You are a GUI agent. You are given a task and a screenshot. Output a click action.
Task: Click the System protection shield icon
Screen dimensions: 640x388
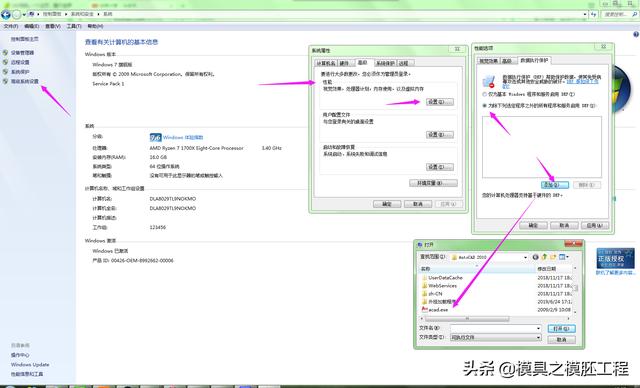tap(5, 72)
